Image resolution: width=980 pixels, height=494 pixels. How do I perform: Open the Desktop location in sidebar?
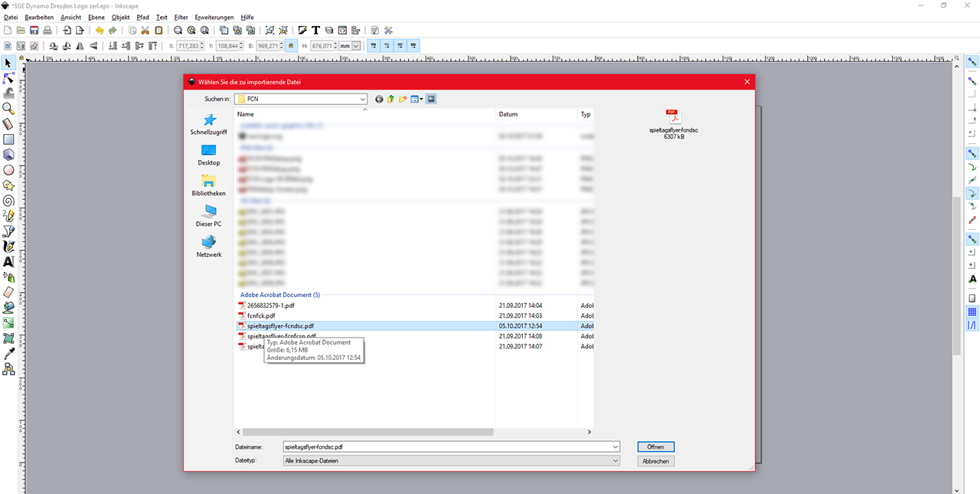208,155
